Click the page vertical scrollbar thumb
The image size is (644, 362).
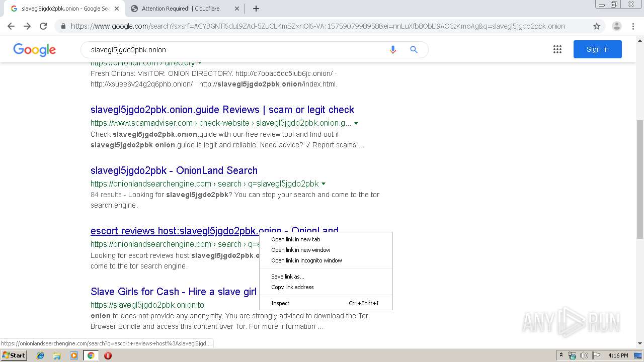click(640, 179)
